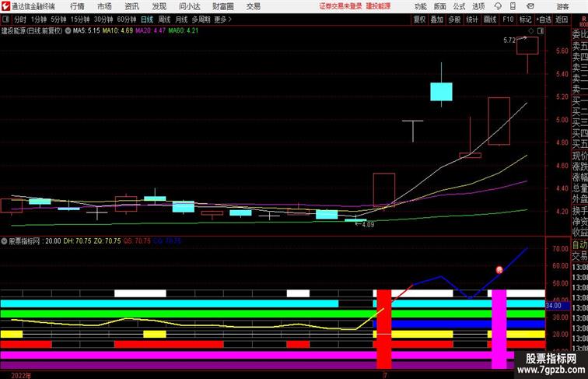Screen dimensions: 588x379
Task: Select the 日线 daily chart tab
Action: (x=147, y=19)
